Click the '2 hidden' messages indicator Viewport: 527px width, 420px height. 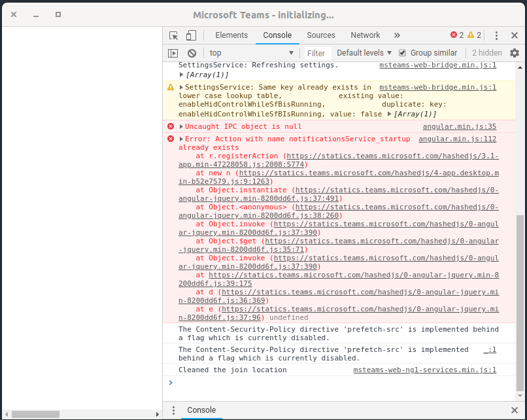[x=486, y=53]
